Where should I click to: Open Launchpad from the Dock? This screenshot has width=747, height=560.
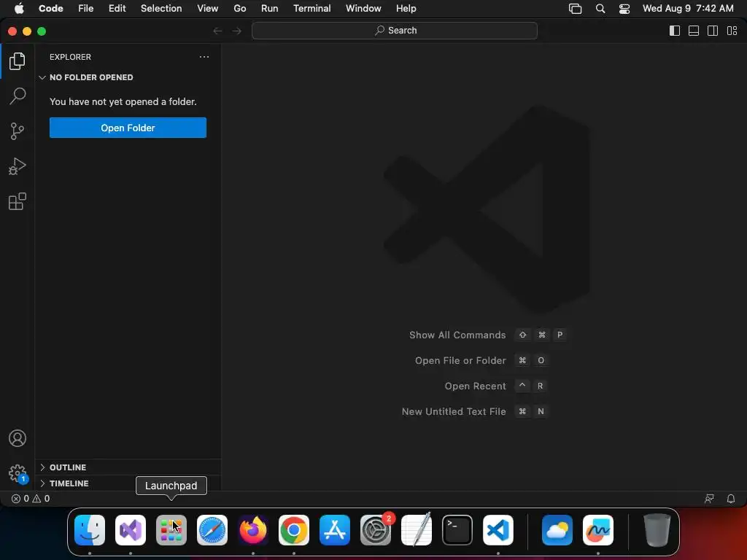[x=171, y=530]
